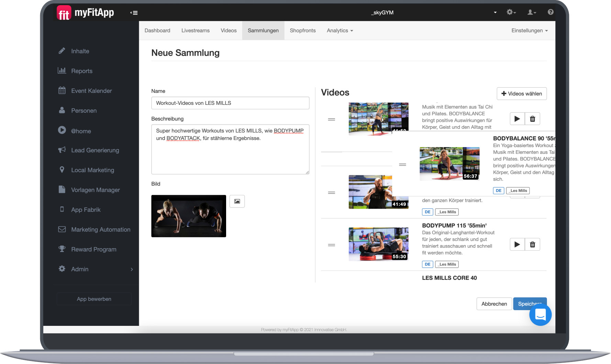Grab the drag handle of the 41:49 video row
The width and height of the screenshot is (611, 364).
[x=331, y=193]
